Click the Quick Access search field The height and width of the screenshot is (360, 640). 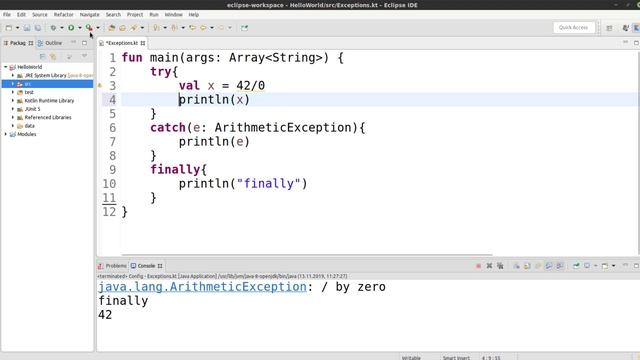pyautogui.click(x=573, y=27)
